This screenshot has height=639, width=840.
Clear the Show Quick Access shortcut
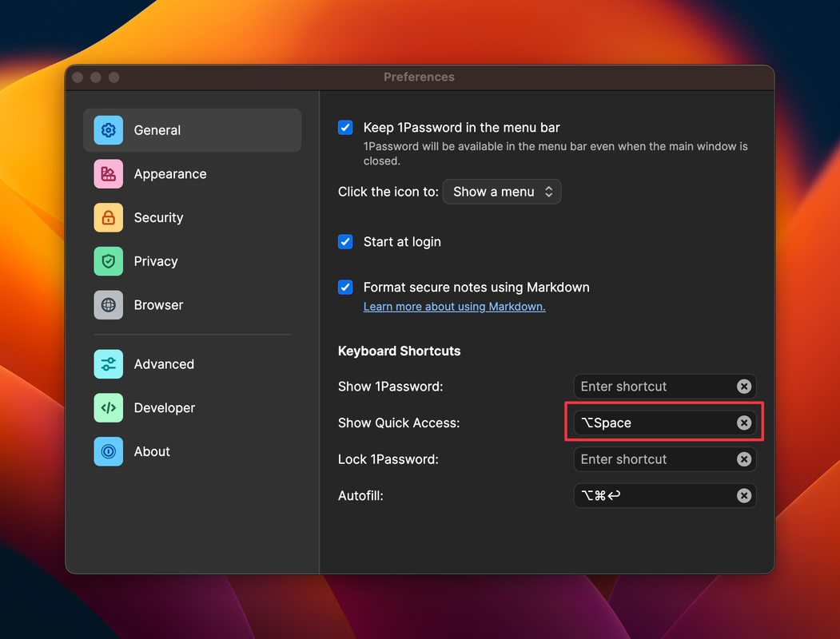(743, 423)
